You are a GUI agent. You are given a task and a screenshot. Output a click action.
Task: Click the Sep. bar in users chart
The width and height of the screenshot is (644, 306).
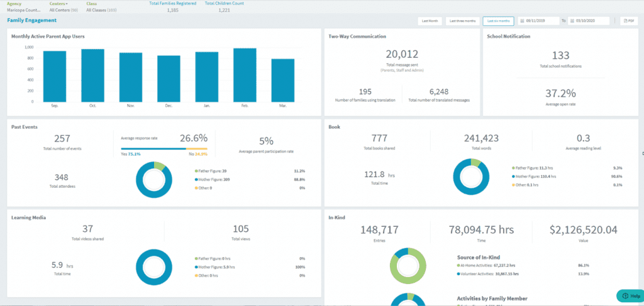click(x=55, y=76)
